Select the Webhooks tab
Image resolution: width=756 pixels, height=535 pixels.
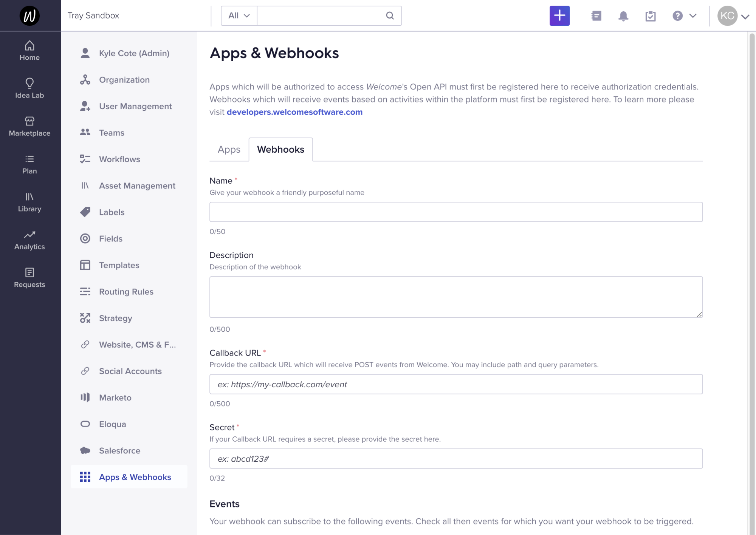(280, 149)
